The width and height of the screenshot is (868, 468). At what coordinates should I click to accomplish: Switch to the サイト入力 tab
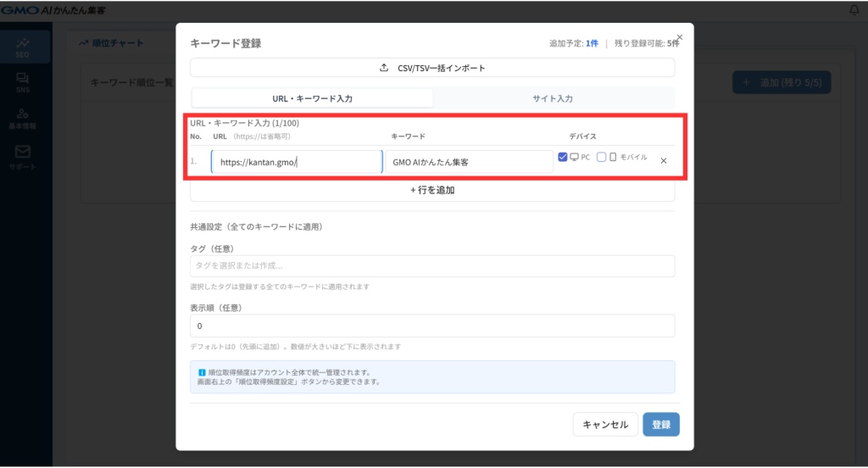click(x=553, y=98)
